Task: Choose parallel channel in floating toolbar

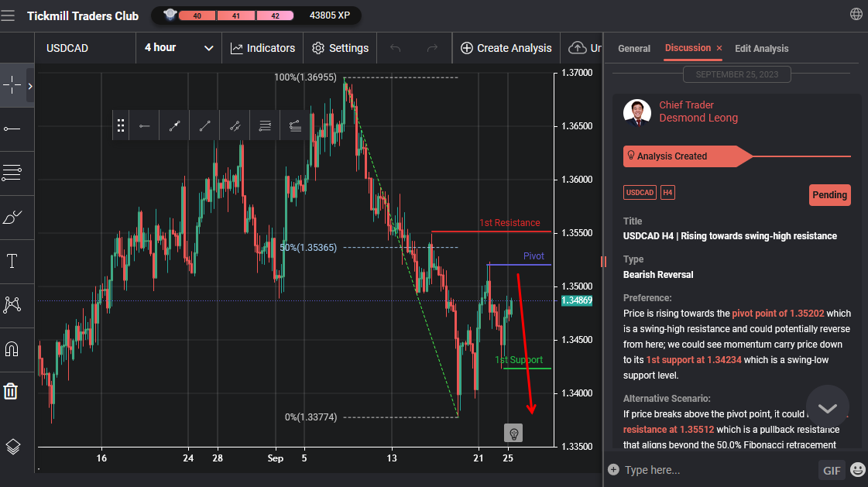Action: (x=235, y=125)
